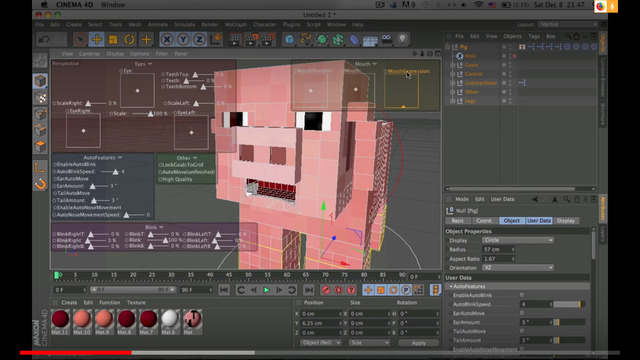The image size is (640, 360).
Task: Toggle visibility dot of Legs object
Action: point(504,100)
